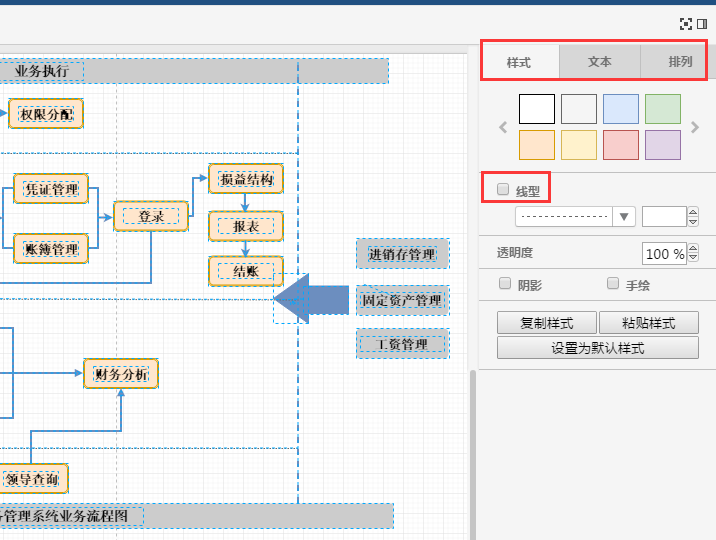The width and height of the screenshot is (716, 540).
Task: Select the 凭证管理 node
Action: pos(51,189)
